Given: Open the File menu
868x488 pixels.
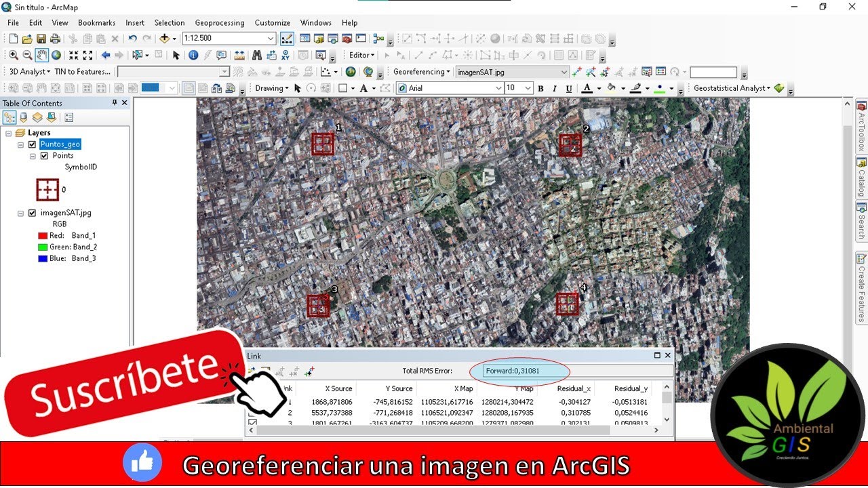Looking at the screenshot, I should 13,22.
